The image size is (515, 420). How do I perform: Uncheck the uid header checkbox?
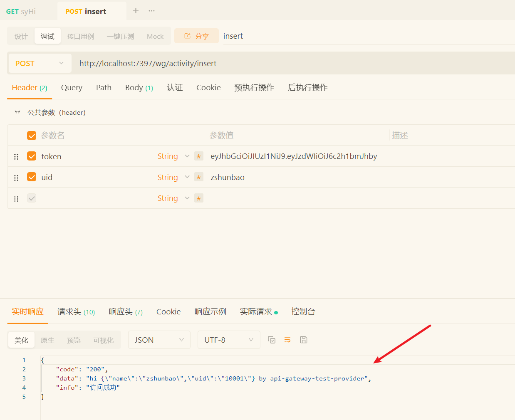32,177
